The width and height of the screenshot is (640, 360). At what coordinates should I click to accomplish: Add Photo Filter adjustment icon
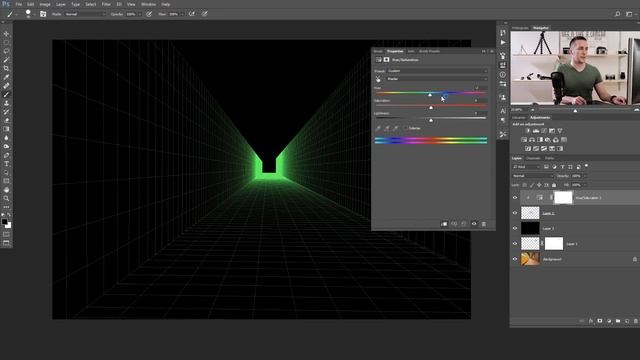click(548, 140)
